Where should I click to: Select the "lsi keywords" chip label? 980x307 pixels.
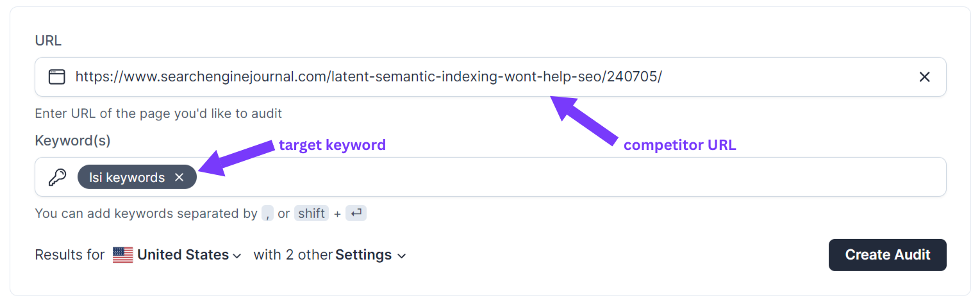pos(127,178)
